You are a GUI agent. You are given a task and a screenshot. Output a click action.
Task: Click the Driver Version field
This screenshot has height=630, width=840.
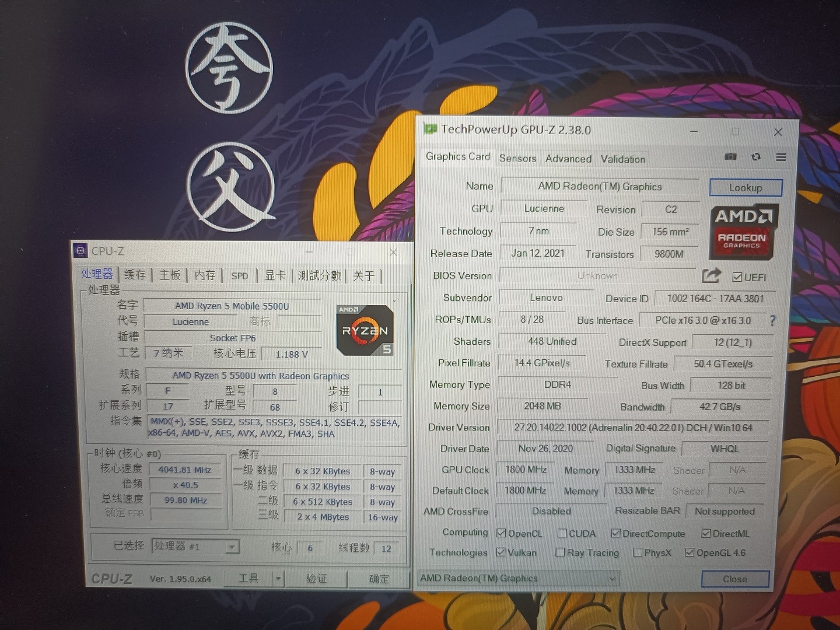click(x=633, y=428)
